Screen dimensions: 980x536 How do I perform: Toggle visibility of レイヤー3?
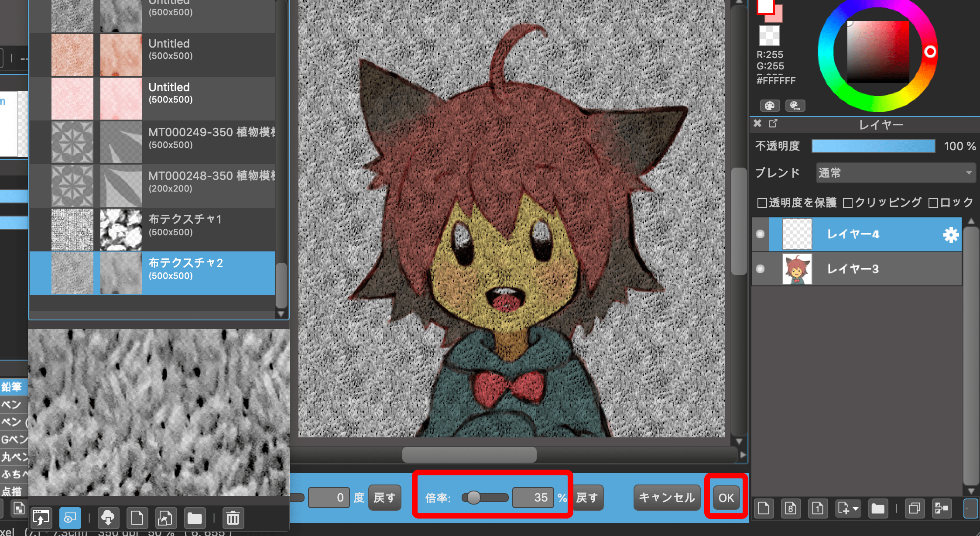tap(760, 269)
